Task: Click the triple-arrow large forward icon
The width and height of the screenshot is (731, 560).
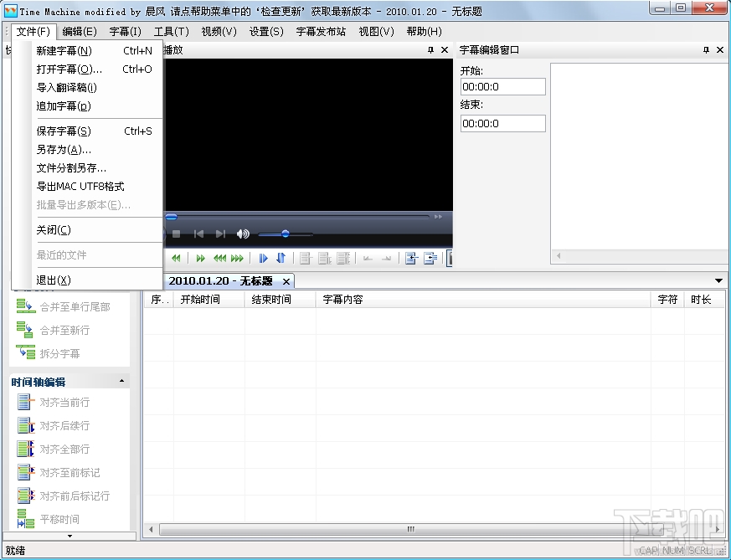Action: pos(237,258)
